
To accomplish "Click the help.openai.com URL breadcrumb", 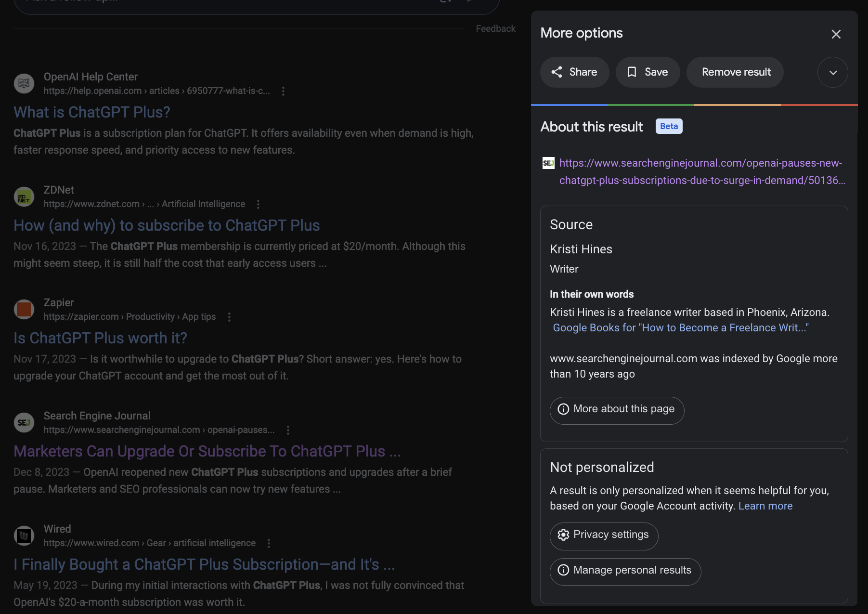I will pyautogui.click(x=156, y=91).
